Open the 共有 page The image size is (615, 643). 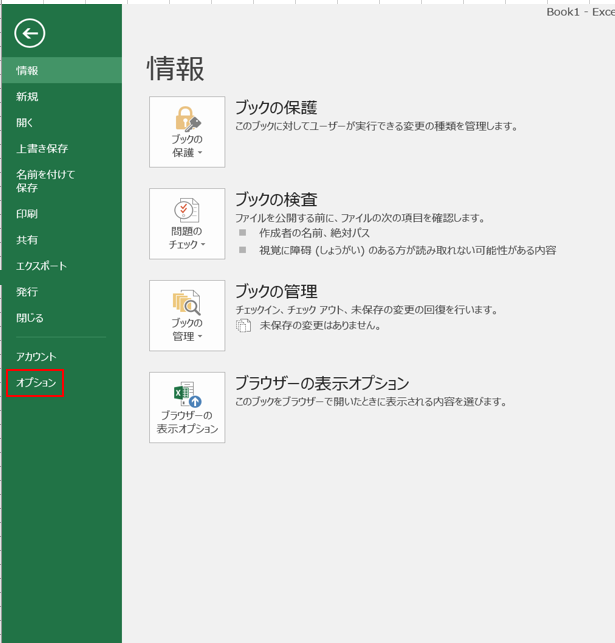pos(62,240)
